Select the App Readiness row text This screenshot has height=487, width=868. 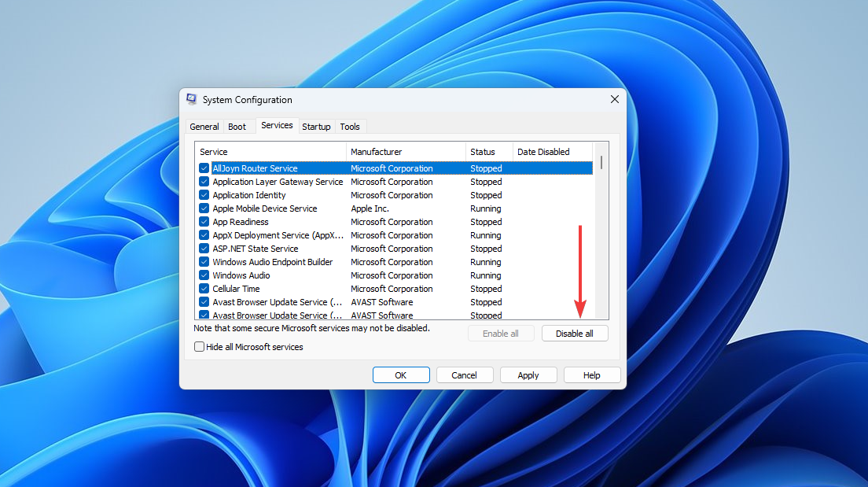(x=241, y=222)
